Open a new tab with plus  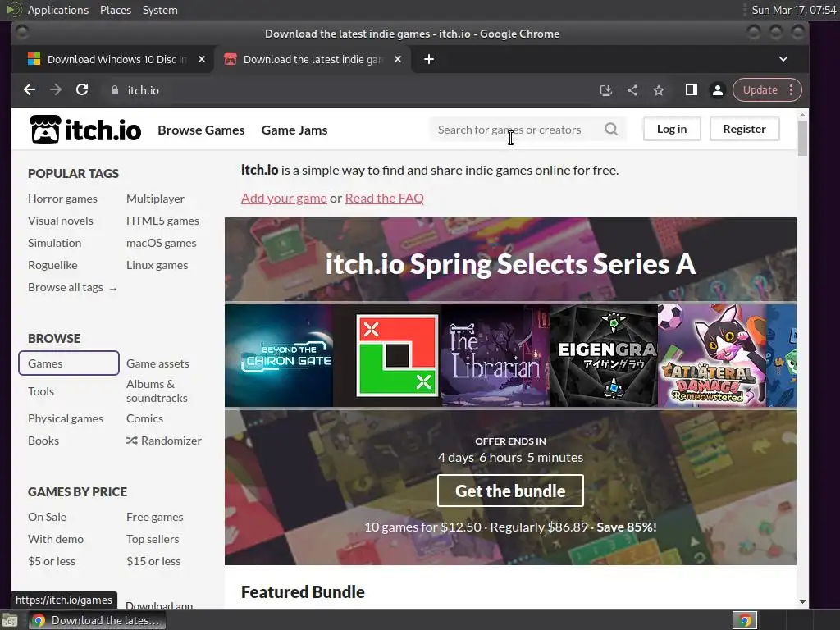[x=428, y=59]
